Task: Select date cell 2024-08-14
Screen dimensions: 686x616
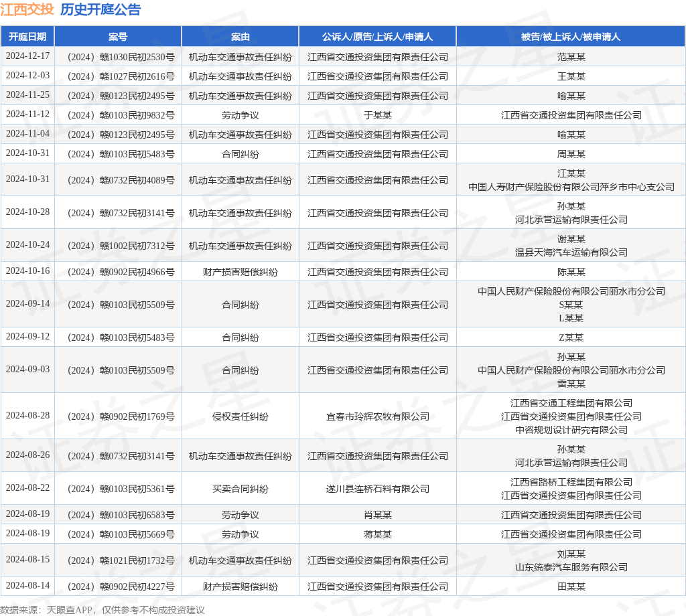Action: pyautogui.click(x=27, y=585)
